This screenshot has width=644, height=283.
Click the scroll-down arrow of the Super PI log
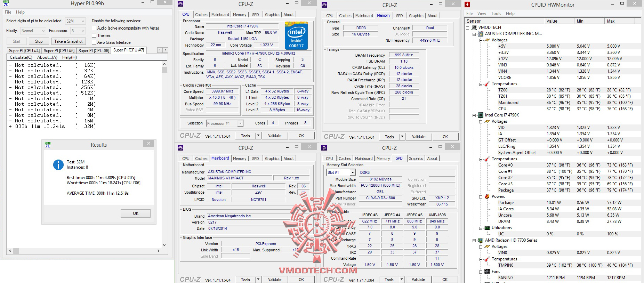pos(164,245)
